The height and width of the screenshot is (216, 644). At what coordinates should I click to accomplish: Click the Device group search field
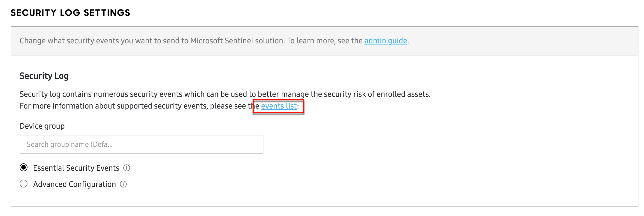coord(141,144)
